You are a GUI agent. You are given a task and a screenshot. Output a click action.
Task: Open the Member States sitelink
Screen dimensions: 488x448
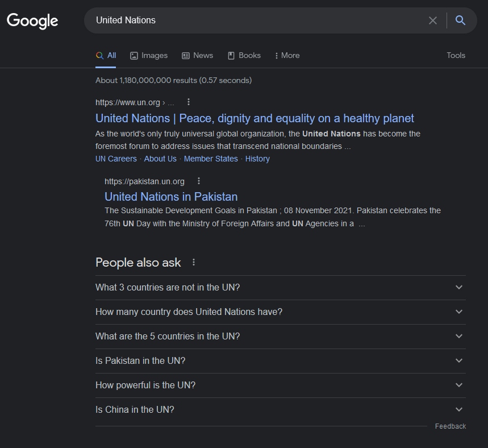211,159
